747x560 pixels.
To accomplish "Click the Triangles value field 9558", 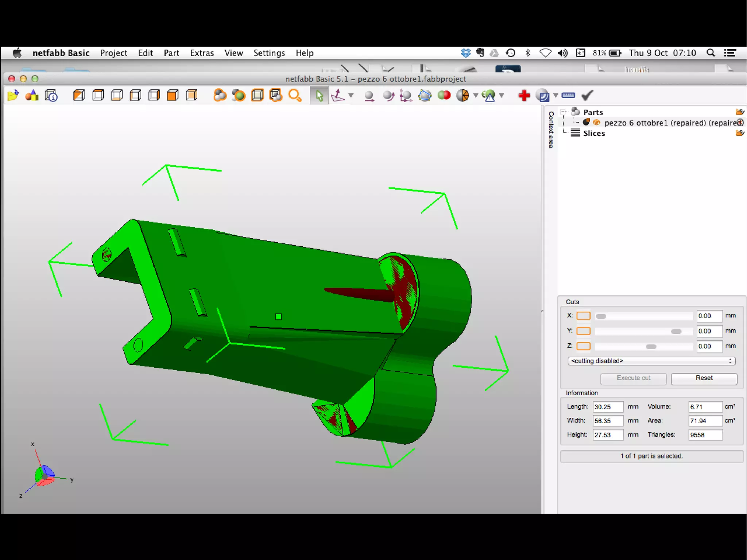I will [705, 435].
